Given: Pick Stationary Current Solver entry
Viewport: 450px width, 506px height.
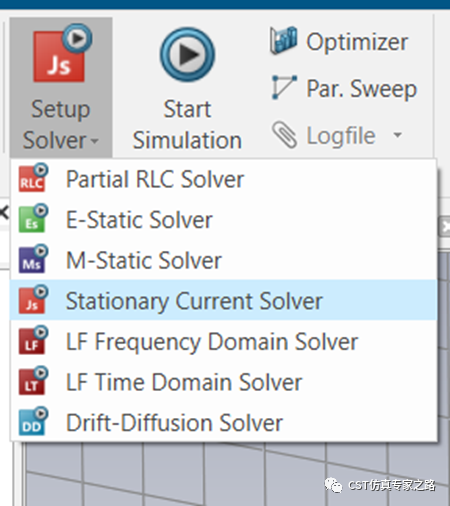Looking at the screenshot, I should 224,301.
